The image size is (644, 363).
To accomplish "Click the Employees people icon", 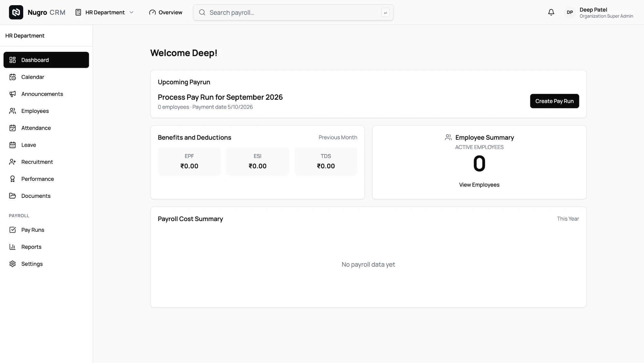I will 13,111.
